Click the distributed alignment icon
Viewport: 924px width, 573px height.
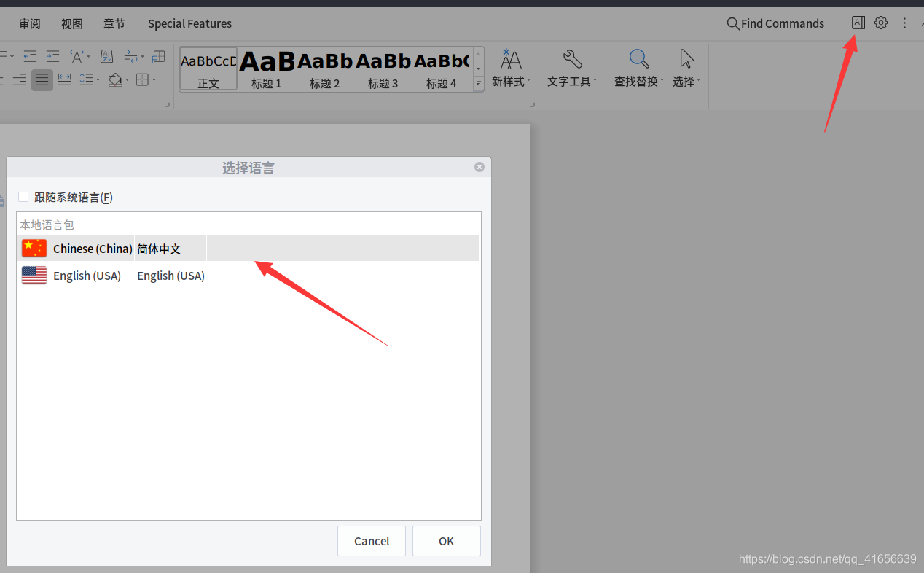point(64,79)
